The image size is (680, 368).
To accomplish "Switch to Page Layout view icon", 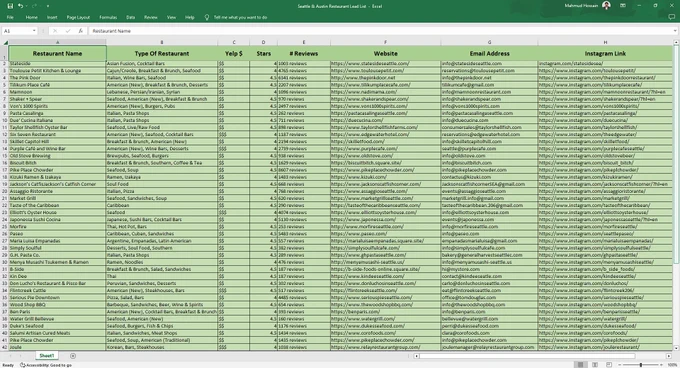I will [595, 365].
